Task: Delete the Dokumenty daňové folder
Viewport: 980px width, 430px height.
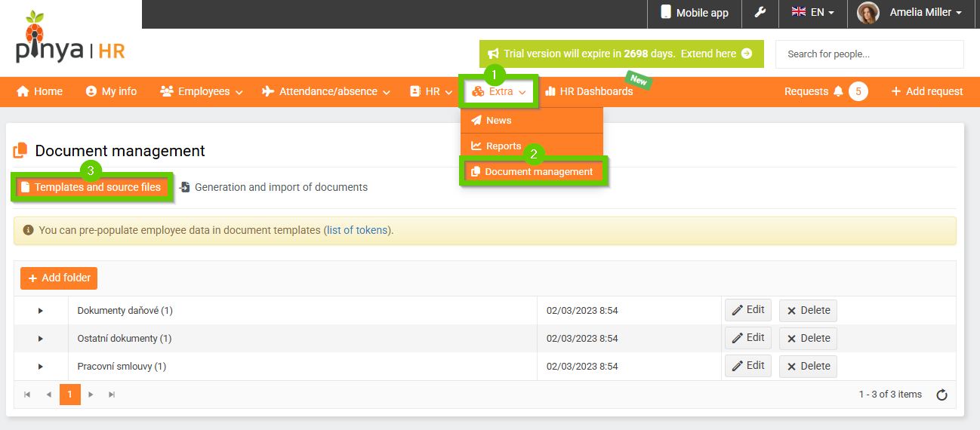Action: pos(808,310)
